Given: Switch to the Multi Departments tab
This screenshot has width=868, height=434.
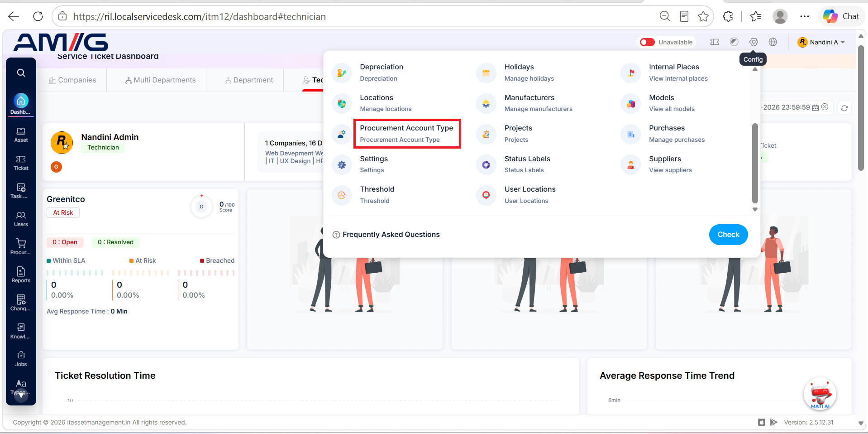Looking at the screenshot, I should coord(161,80).
